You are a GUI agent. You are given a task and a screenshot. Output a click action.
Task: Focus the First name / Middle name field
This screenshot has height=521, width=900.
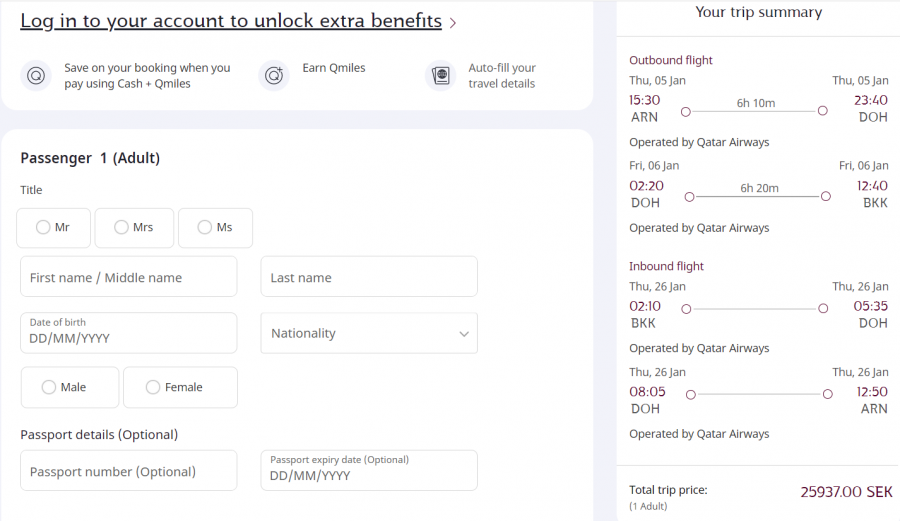click(x=128, y=277)
